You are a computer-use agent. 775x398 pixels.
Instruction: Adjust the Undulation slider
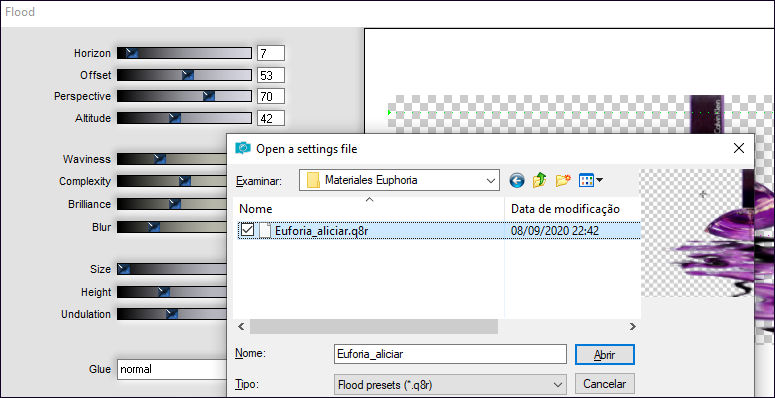click(x=172, y=314)
